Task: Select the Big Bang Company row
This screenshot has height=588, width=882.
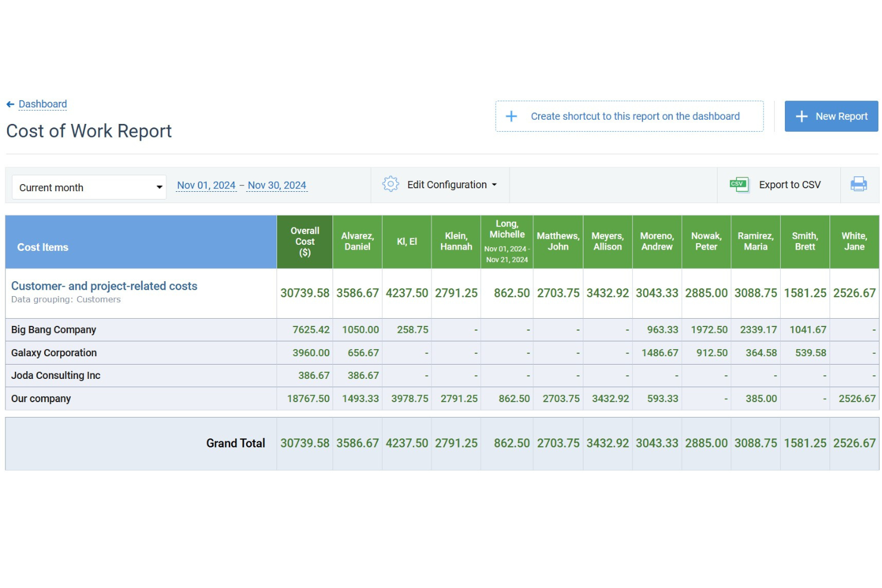Action: pos(53,329)
